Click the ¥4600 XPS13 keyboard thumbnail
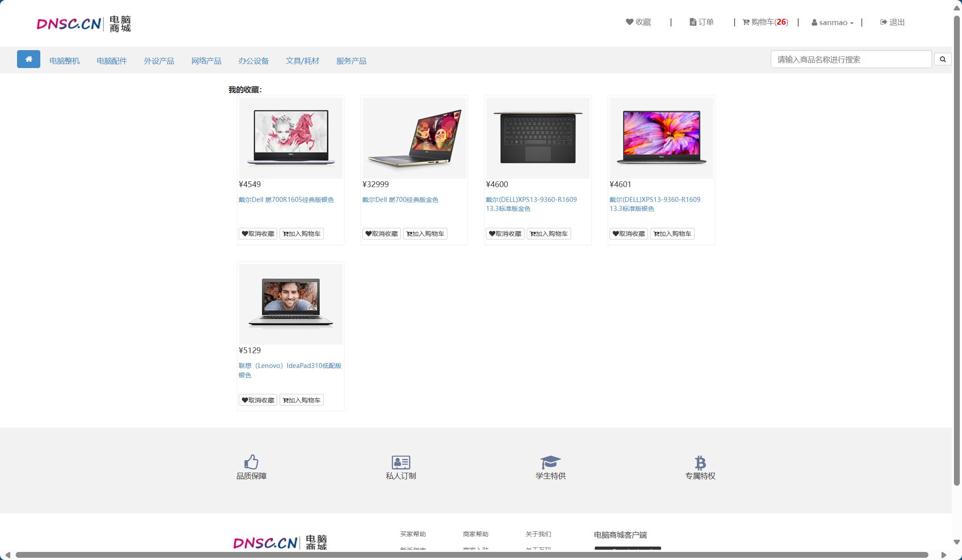 coord(538,138)
